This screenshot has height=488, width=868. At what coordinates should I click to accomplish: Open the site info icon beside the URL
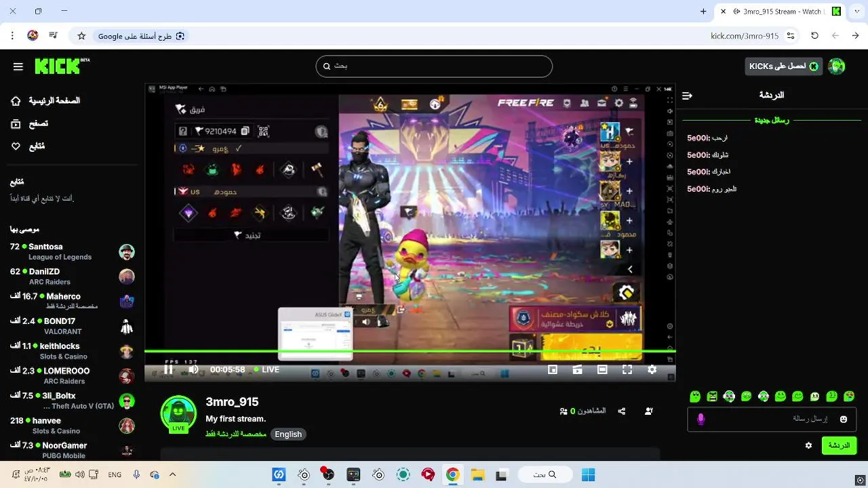click(791, 36)
